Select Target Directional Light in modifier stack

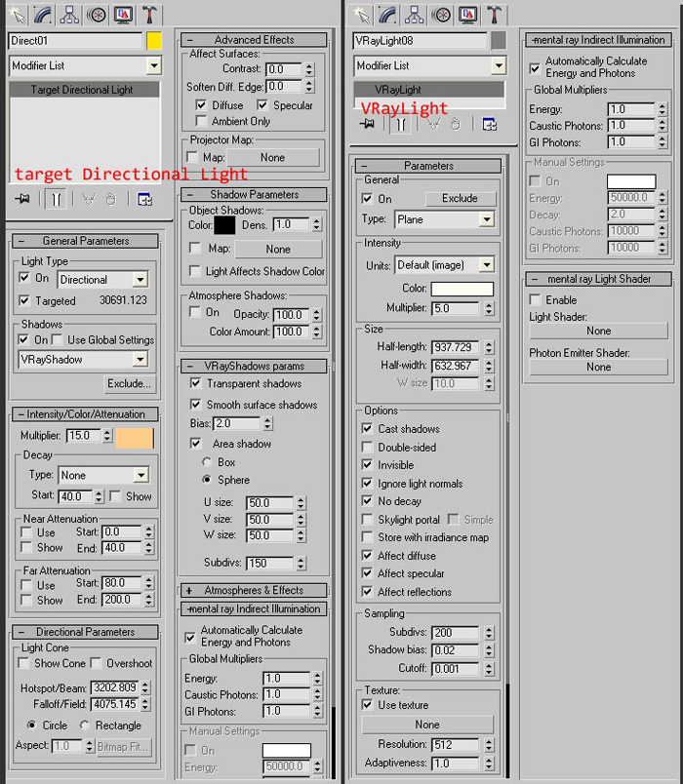(85, 90)
